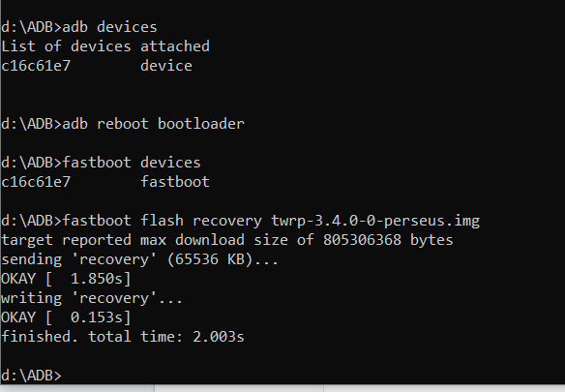
Task: Click the 'device' status word
Action: [x=166, y=66]
